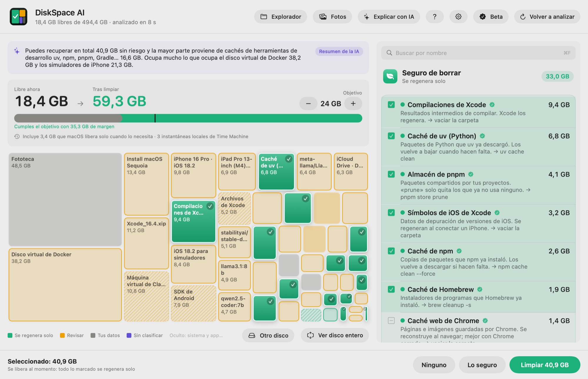Click the Otro disco button
This screenshot has height=379, width=588.
point(268,336)
